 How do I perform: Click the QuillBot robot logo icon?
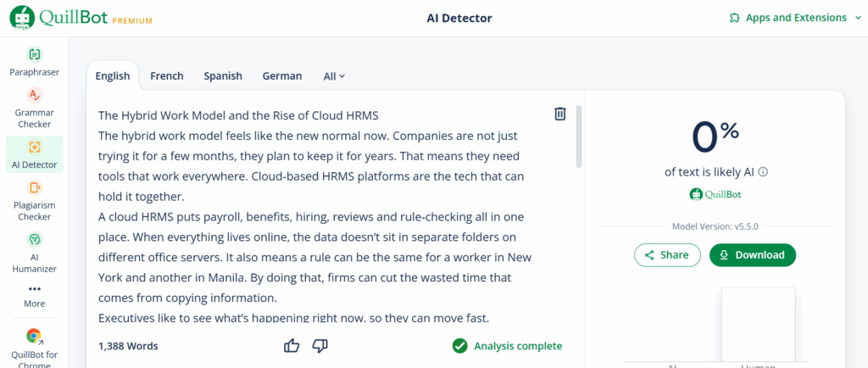[21, 18]
